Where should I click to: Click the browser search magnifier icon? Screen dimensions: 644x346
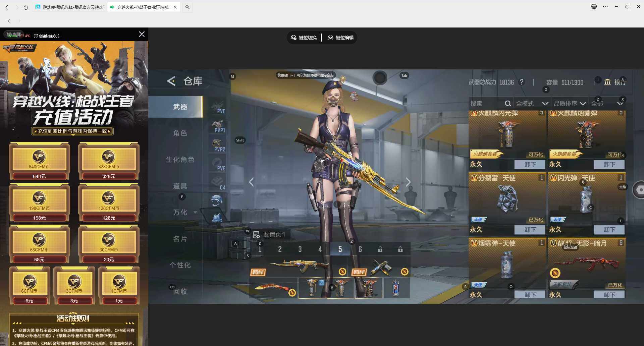tap(187, 7)
